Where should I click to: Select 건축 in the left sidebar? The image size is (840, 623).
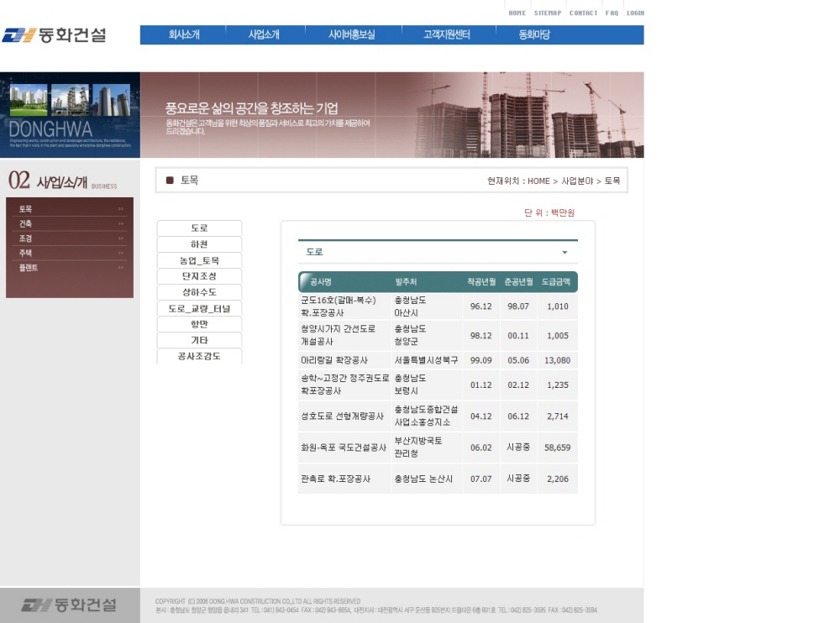pos(26,224)
